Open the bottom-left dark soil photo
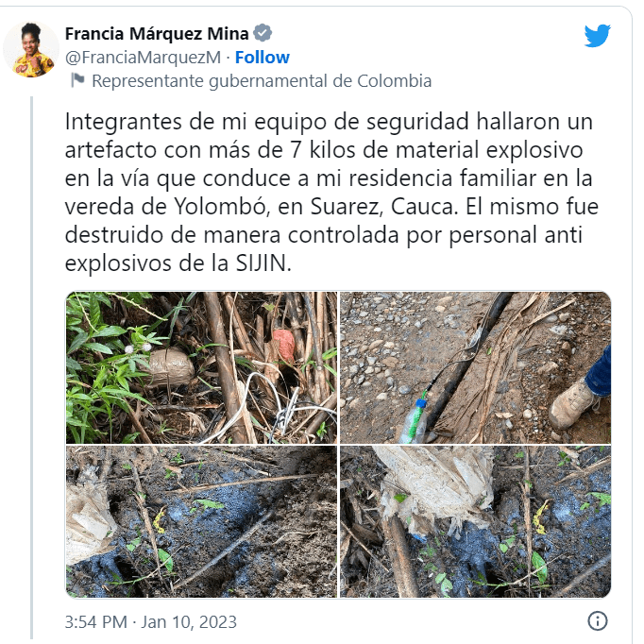 pyautogui.click(x=202, y=521)
